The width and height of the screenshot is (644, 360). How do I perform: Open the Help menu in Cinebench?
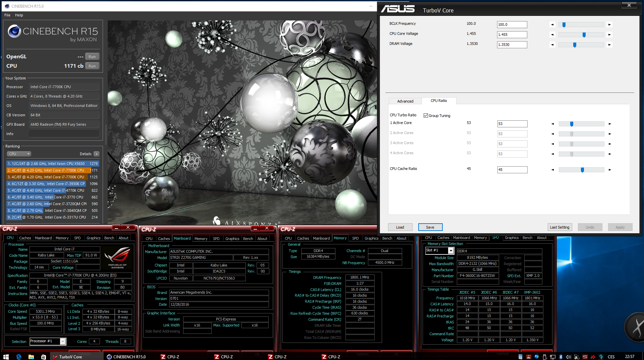tap(19, 15)
